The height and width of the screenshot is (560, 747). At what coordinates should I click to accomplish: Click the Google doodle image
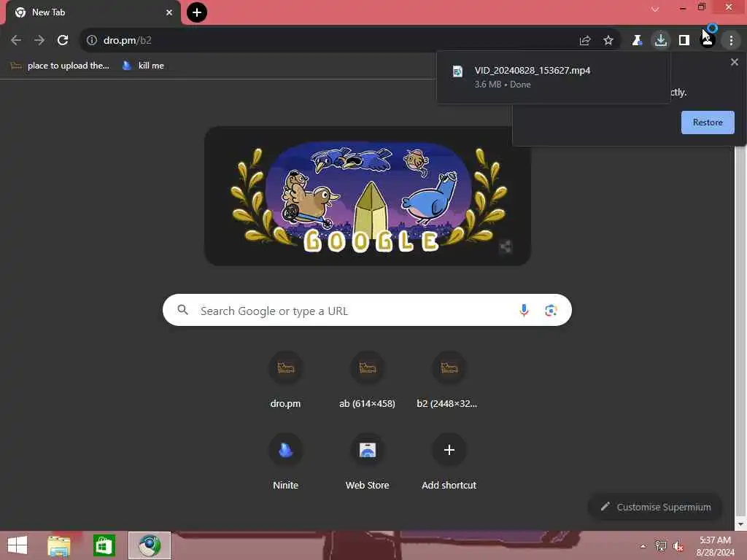coord(368,195)
